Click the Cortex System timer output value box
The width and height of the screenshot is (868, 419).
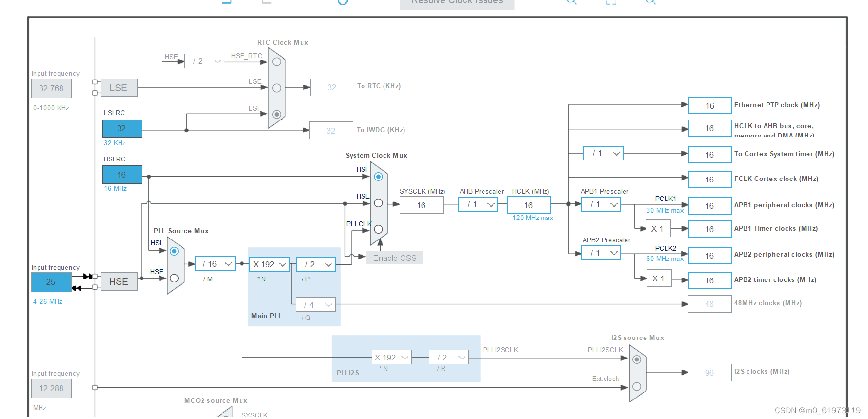710,155
